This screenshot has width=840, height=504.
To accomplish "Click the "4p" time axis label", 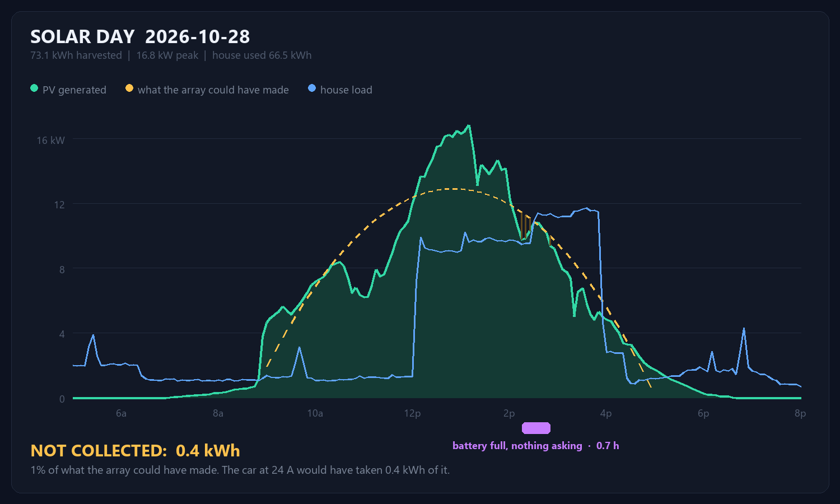I will (x=606, y=414).
